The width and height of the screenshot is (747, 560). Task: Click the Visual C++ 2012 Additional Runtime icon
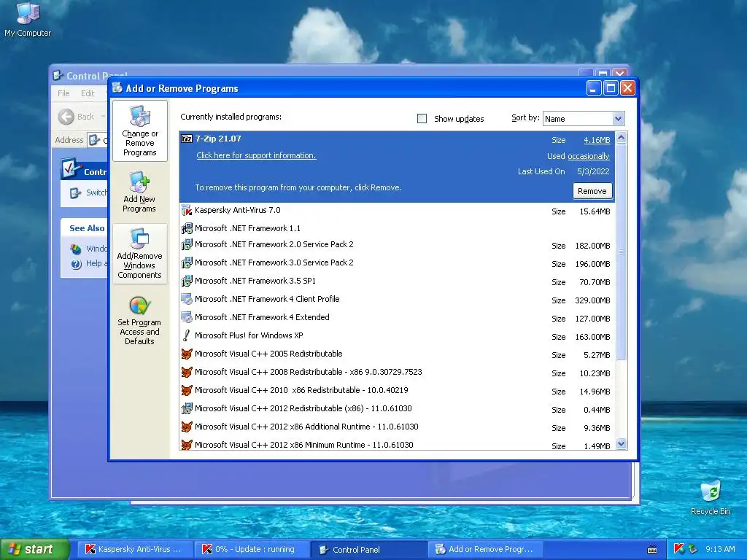coord(187,427)
